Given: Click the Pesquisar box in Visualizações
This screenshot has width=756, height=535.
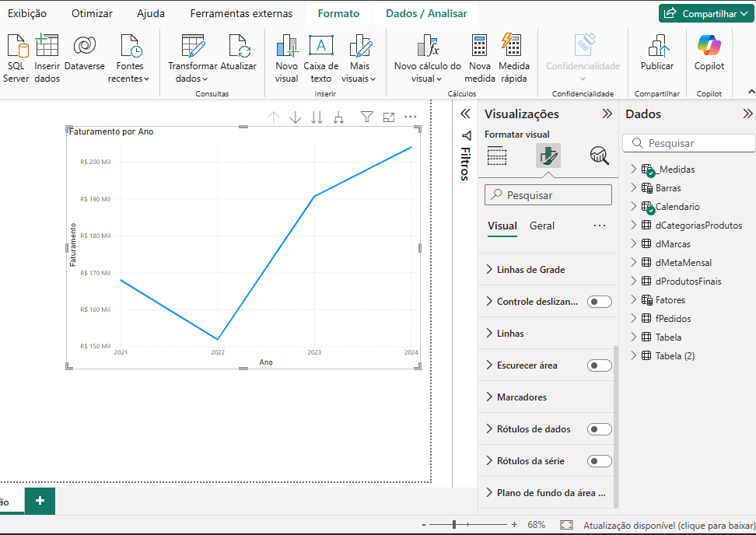Looking at the screenshot, I should tap(548, 195).
